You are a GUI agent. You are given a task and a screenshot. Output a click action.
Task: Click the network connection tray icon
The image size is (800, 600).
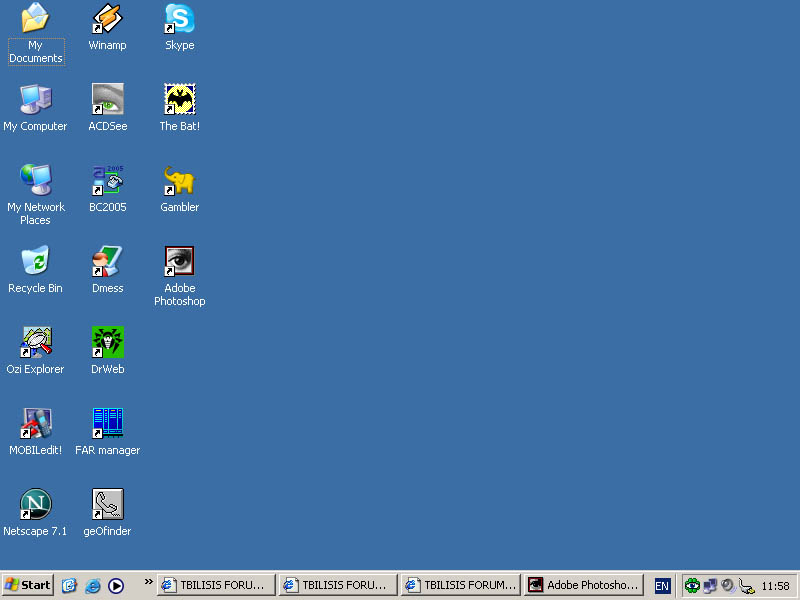click(710, 585)
